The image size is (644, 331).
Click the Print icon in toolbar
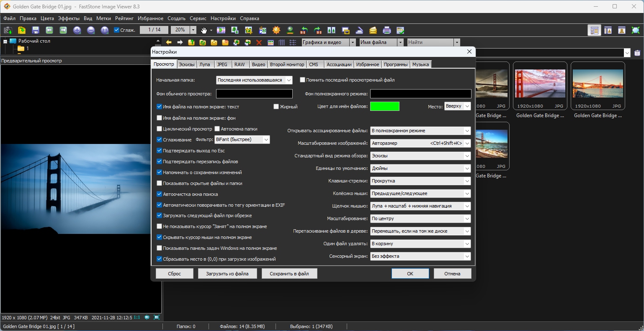tap(387, 30)
